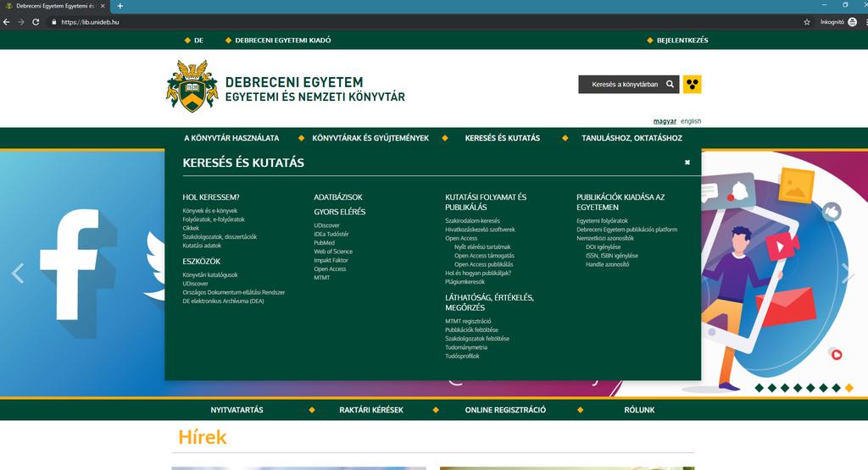Screen dimensions: 868x470
Task: Open Országos Dokumentum-ellátási Rendszer link
Action: (x=234, y=292)
